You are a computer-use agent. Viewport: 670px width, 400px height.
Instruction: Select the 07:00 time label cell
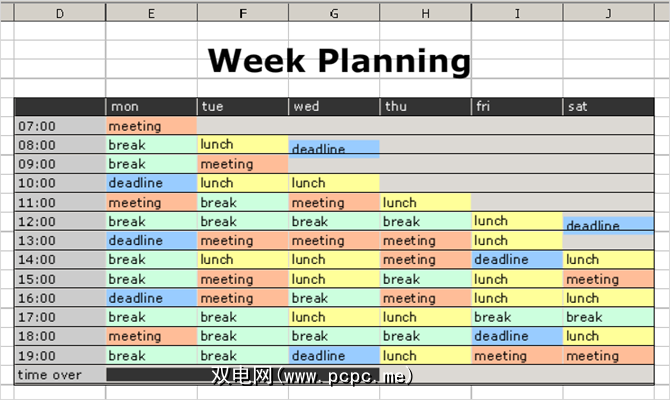click(x=60, y=126)
